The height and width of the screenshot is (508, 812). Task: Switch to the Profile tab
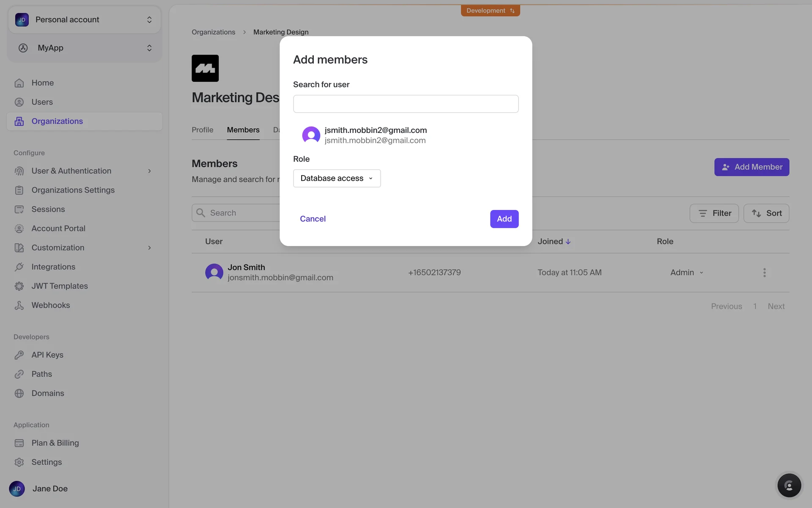point(202,130)
